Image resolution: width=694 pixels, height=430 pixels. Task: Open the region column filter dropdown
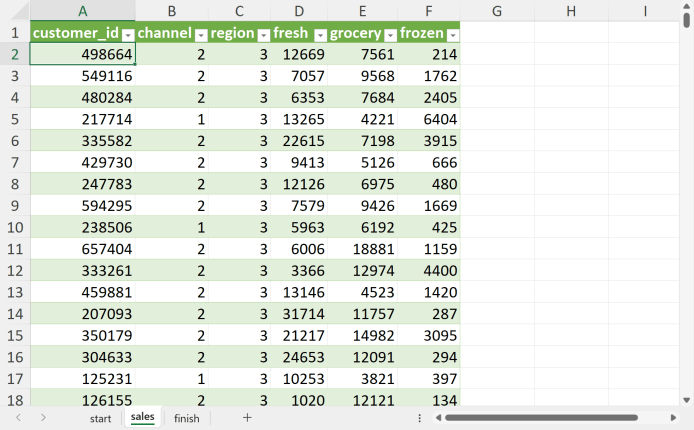(264, 35)
